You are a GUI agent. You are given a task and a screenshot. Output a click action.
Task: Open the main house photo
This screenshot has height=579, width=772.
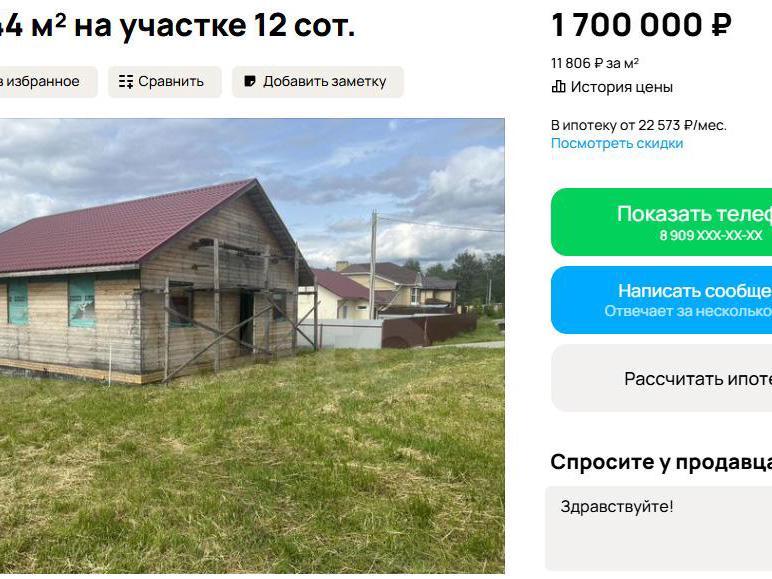point(252,346)
